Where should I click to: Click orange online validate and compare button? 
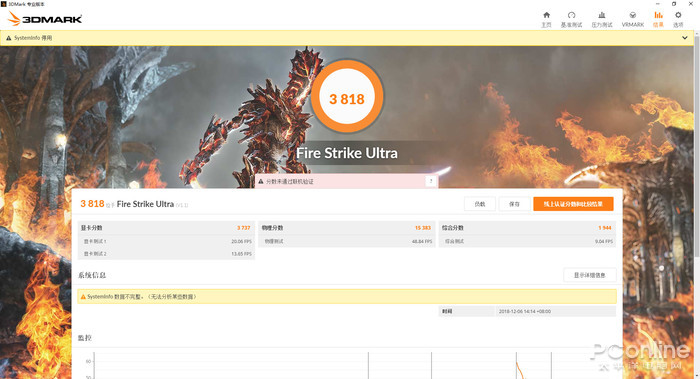tap(573, 204)
